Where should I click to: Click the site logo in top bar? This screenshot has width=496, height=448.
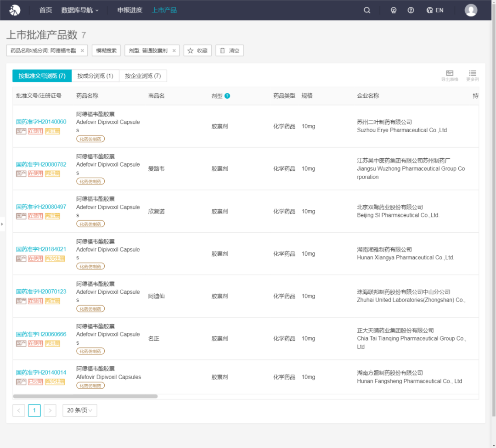15,10
